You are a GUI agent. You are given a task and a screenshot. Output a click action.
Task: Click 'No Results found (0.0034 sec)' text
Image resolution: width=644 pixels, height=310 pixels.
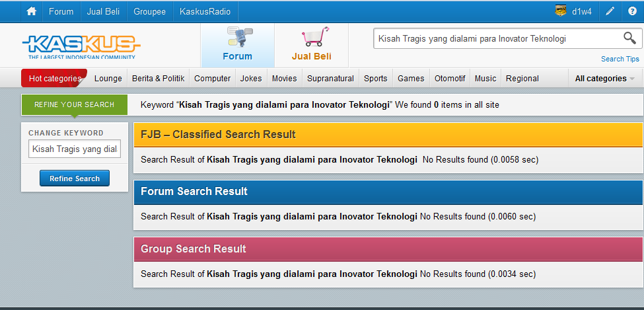(478, 274)
